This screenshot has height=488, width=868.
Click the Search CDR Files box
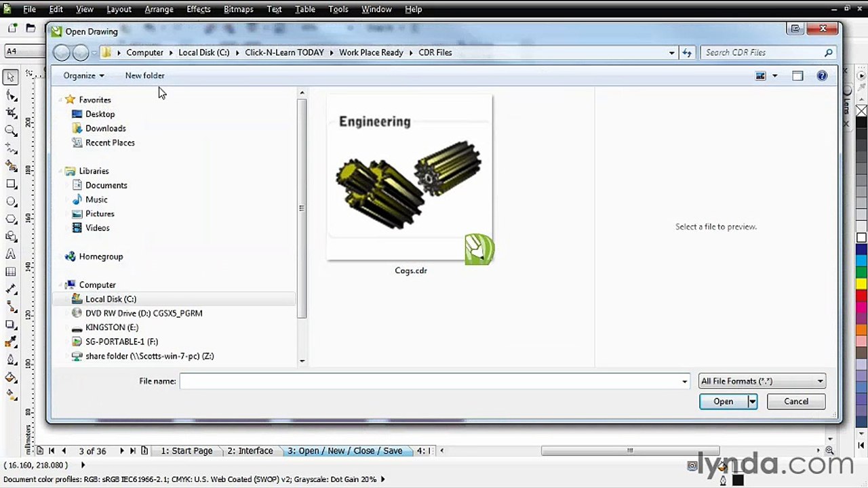768,52
